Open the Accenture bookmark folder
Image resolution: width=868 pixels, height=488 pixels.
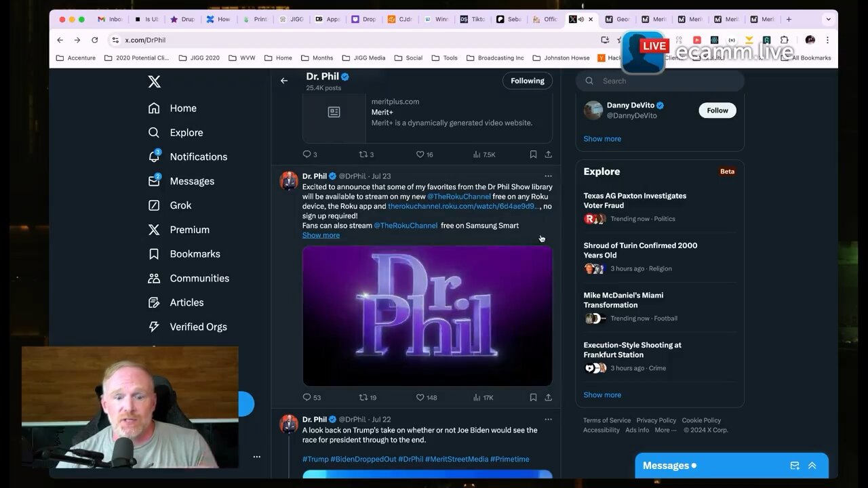click(76, 58)
